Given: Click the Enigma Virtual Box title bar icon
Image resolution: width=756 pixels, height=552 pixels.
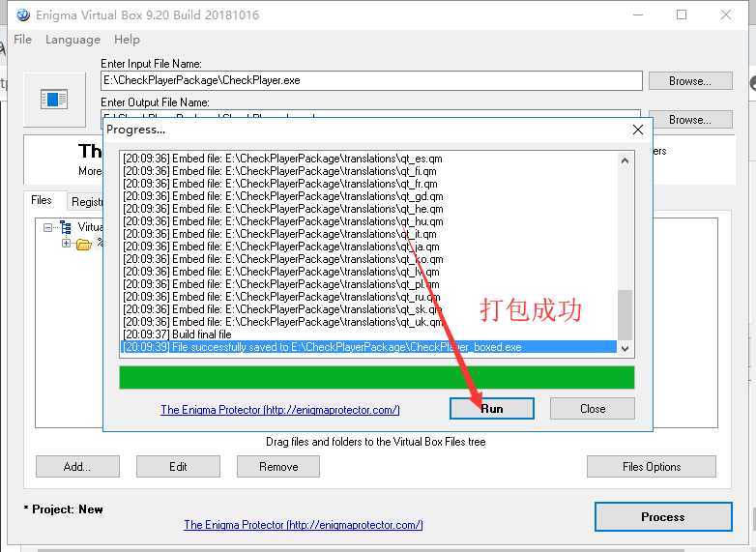Looking at the screenshot, I should point(22,15).
